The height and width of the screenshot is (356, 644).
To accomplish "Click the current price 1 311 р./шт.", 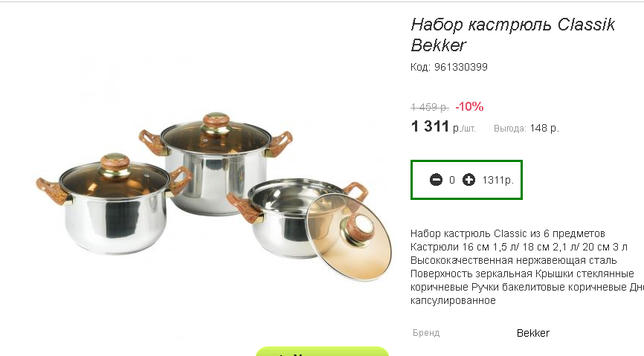I will tap(443, 127).
